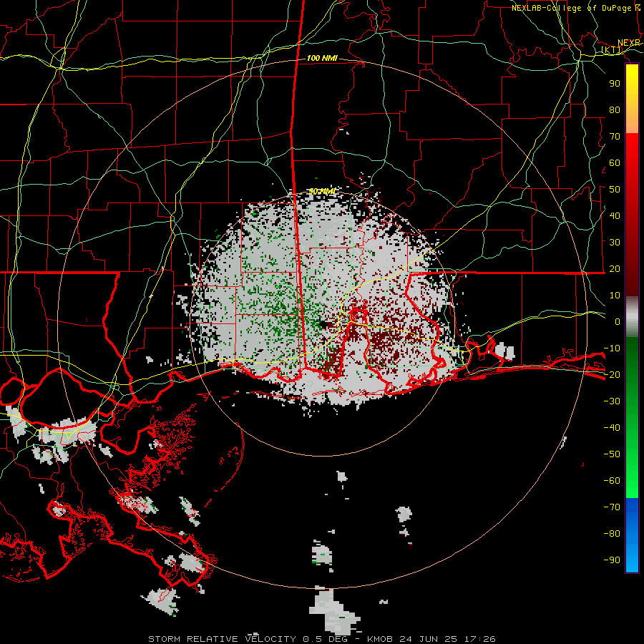Click the 10 value on the velocity scale
This screenshot has width=644, height=644.
click(x=615, y=296)
